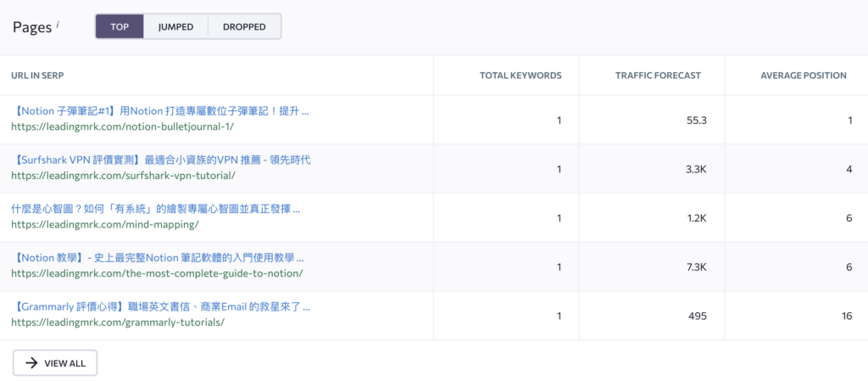868x381 pixels.
Task: Open the Notion 子彈筆記#1 page title link
Action: 160,111
